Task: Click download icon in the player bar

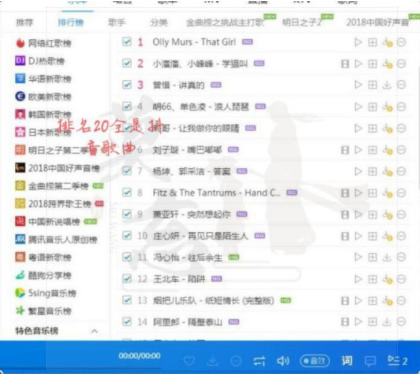Action: 212,361
